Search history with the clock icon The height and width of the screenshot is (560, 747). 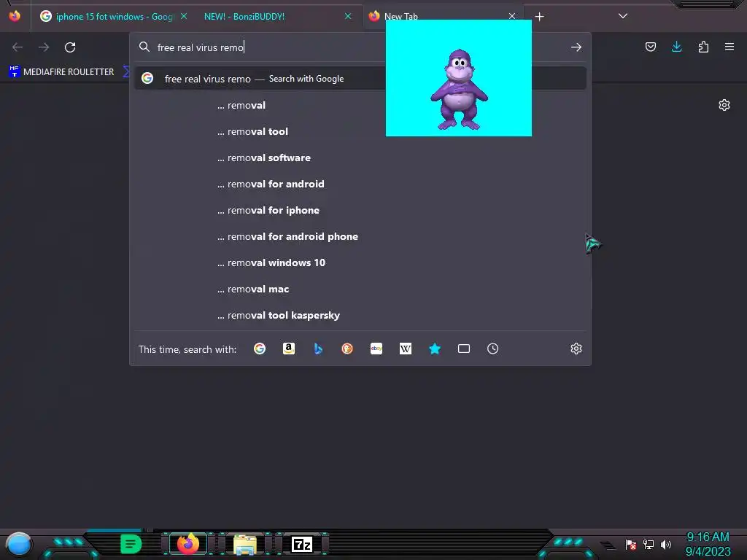tap(493, 349)
